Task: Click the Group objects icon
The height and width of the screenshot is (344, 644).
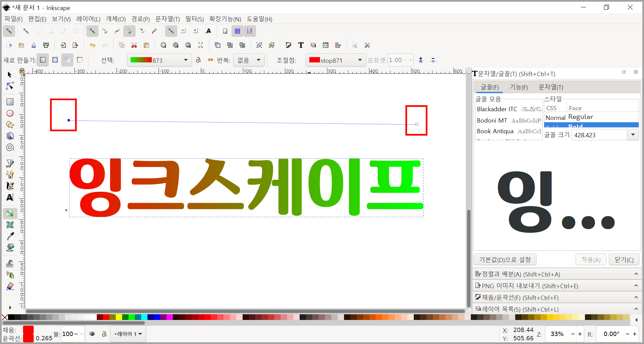Action: click(x=259, y=45)
